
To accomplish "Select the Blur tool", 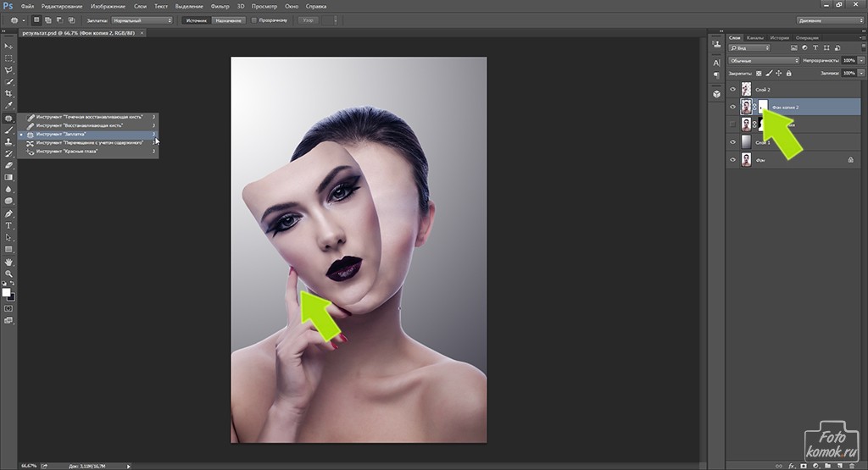I will [8, 189].
